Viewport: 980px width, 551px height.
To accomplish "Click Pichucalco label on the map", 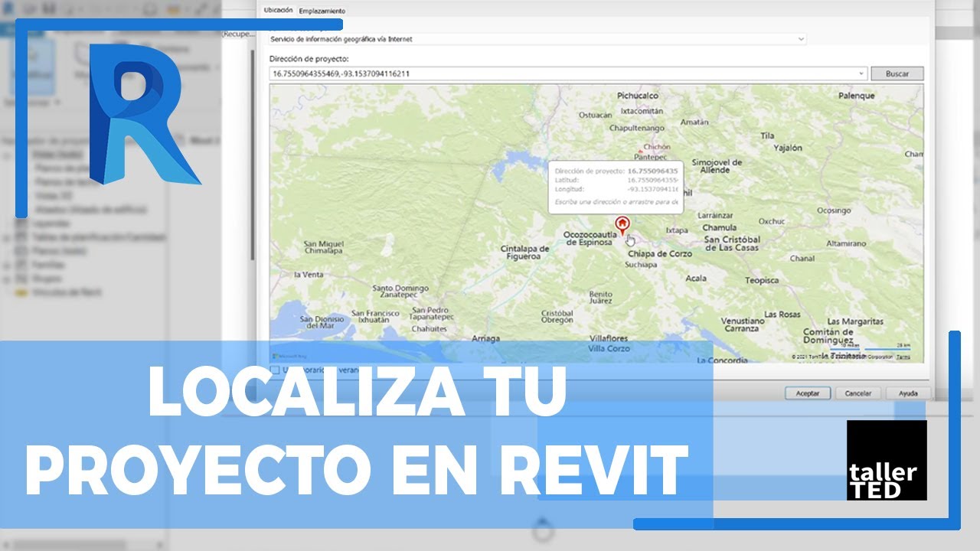I will click(638, 96).
